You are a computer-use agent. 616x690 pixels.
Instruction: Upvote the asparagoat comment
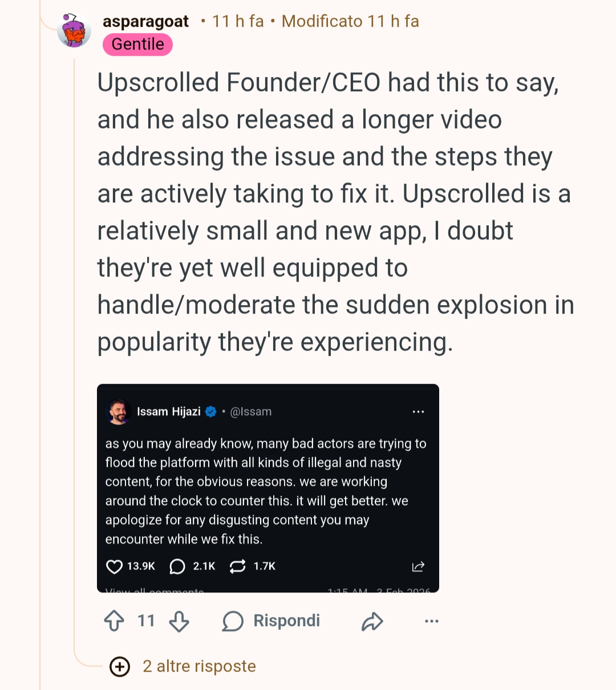(x=114, y=620)
